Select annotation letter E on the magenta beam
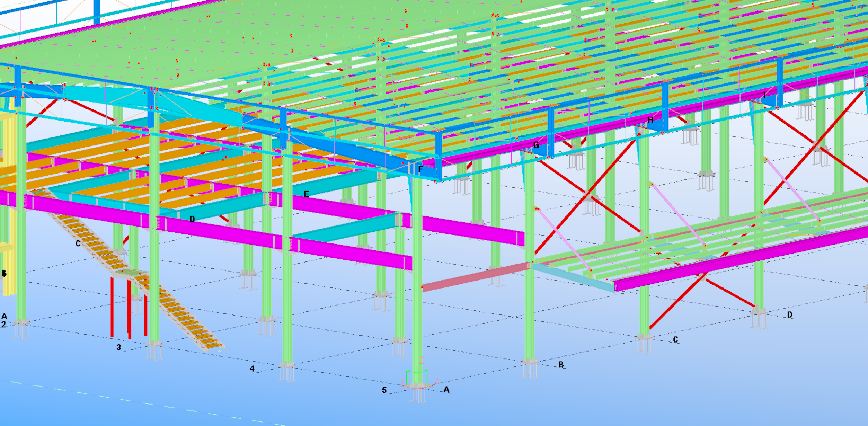 pyautogui.click(x=307, y=194)
